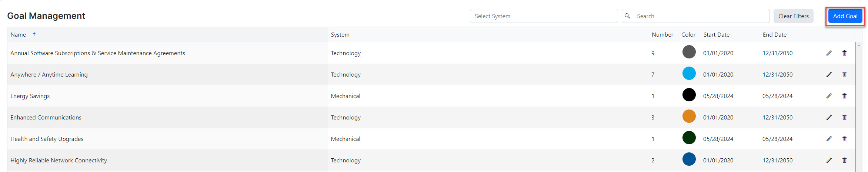Edit the Annual Software Subscriptions goal

pyautogui.click(x=829, y=53)
